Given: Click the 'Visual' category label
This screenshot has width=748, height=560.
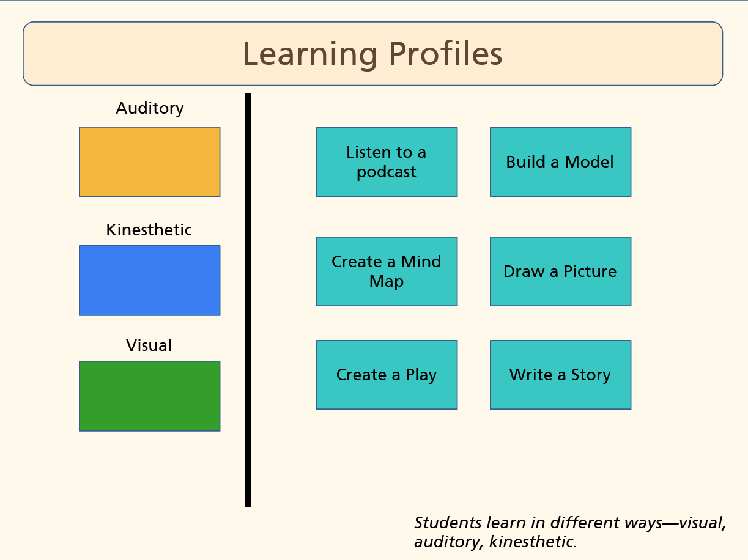Looking at the screenshot, I should tap(149, 345).
